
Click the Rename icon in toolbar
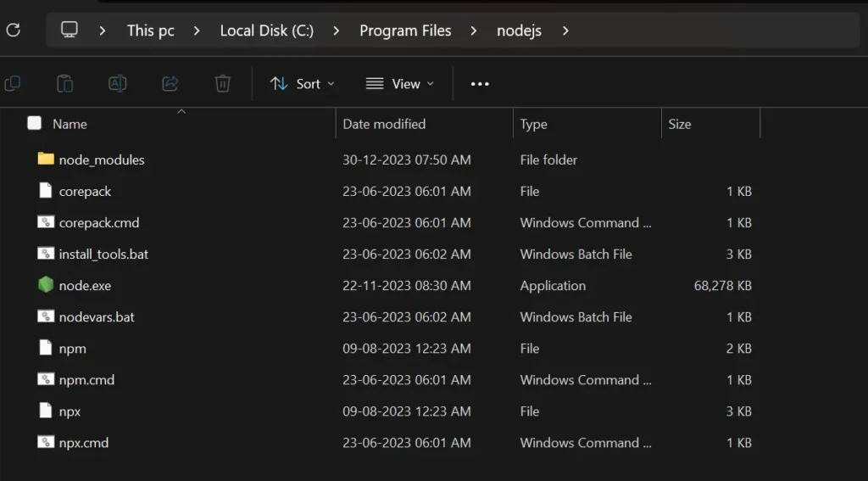click(117, 84)
